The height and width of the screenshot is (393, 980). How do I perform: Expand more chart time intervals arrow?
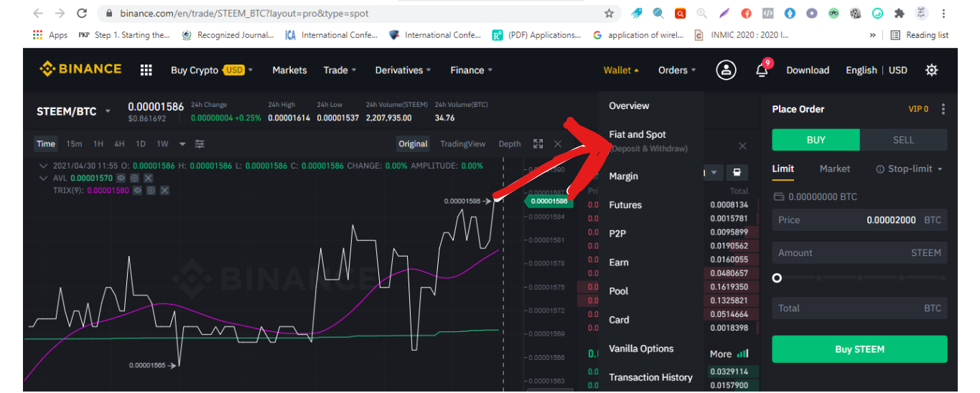[182, 143]
